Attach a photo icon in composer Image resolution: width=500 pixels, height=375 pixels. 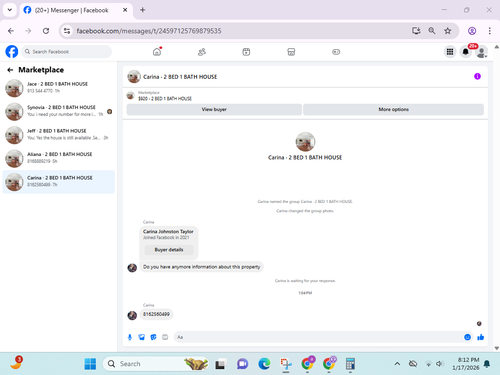(x=142, y=337)
